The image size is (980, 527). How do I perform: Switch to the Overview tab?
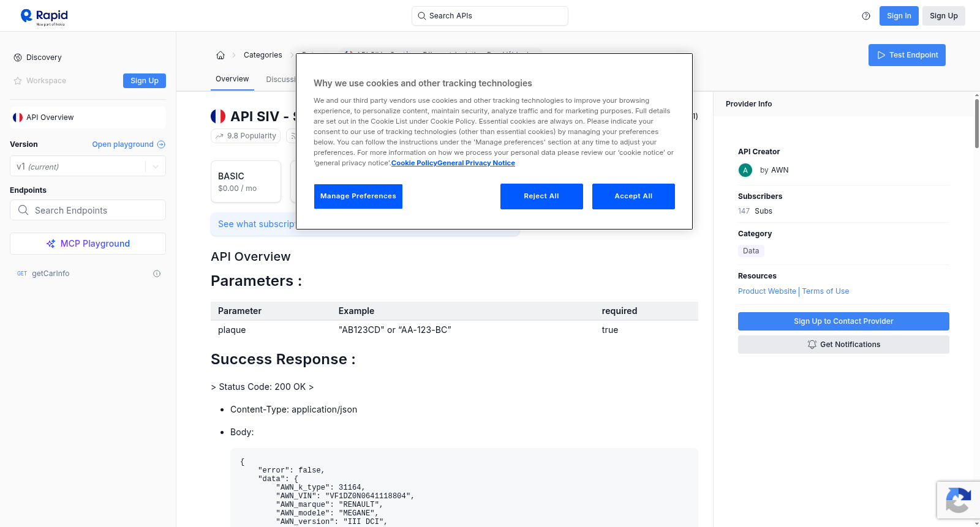coord(232,79)
